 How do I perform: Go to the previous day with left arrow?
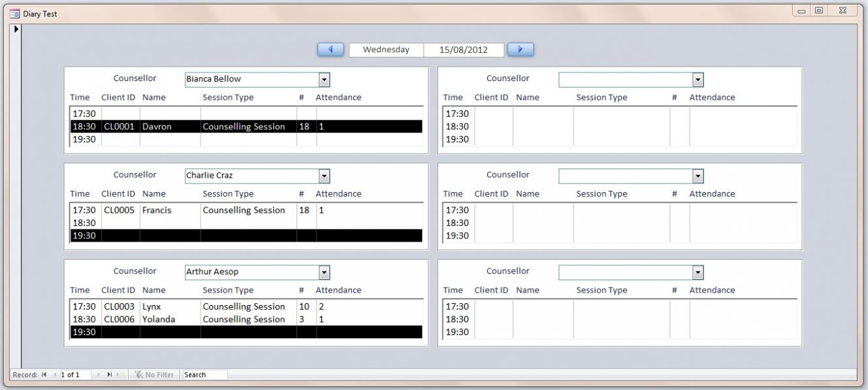[x=331, y=49]
